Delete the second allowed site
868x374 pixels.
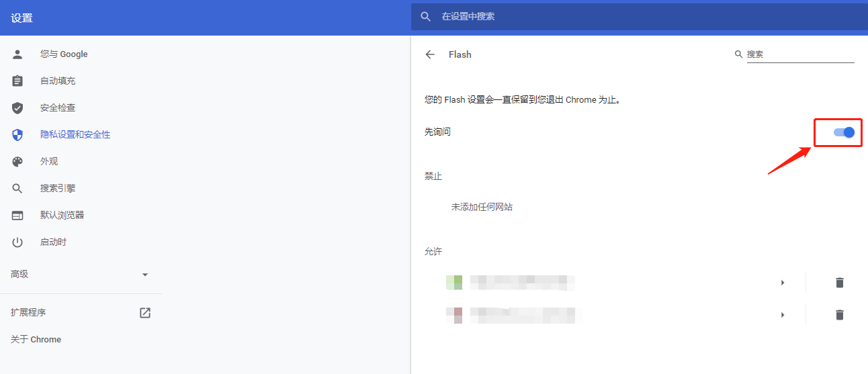pos(839,314)
